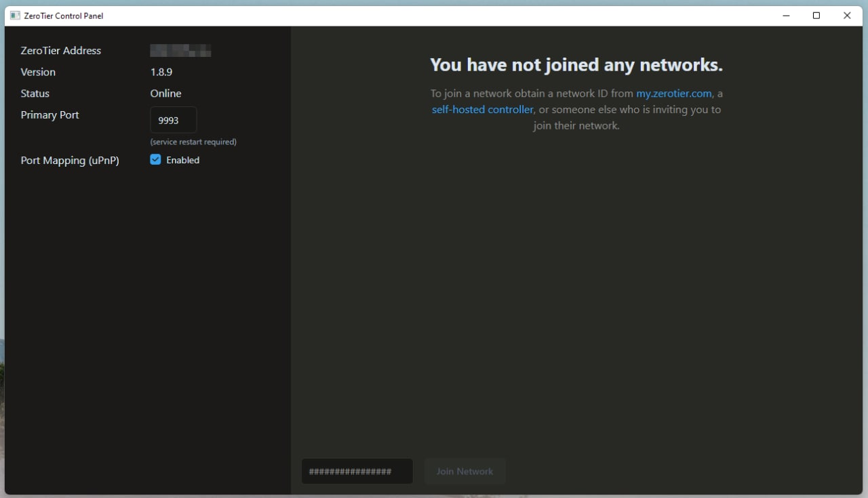Click the Online status text
This screenshot has width=868, height=498.
pyautogui.click(x=165, y=94)
